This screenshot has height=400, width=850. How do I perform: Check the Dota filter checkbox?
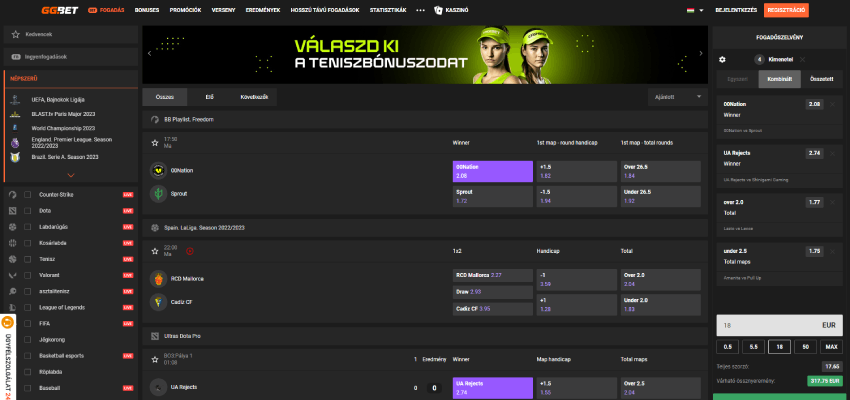(28, 211)
